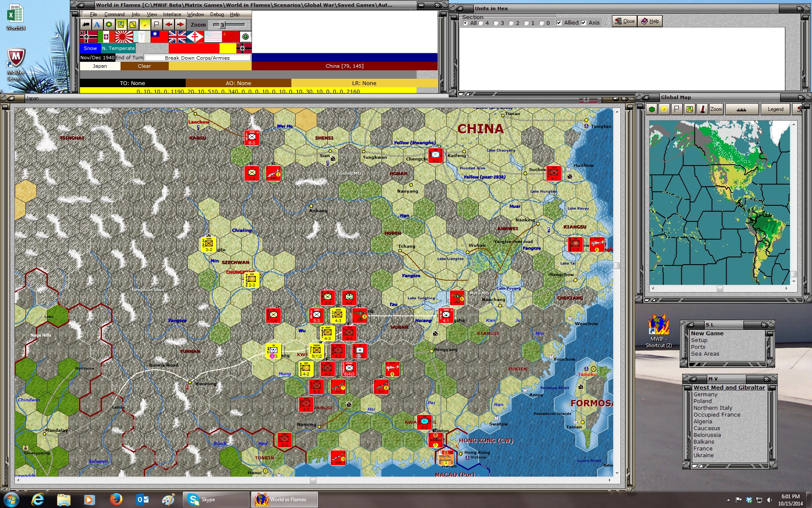Click the yellow unit counter toolbar icon
Viewport: 812px width, 508px height.
(x=120, y=25)
